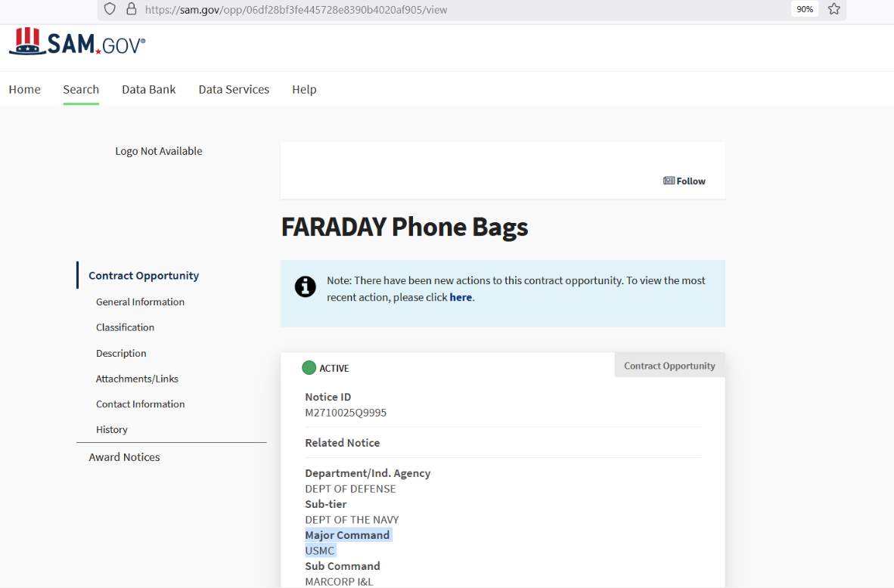Open the 90% zoom level indicator
This screenshot has width=894, height=588.
[805, 9]
